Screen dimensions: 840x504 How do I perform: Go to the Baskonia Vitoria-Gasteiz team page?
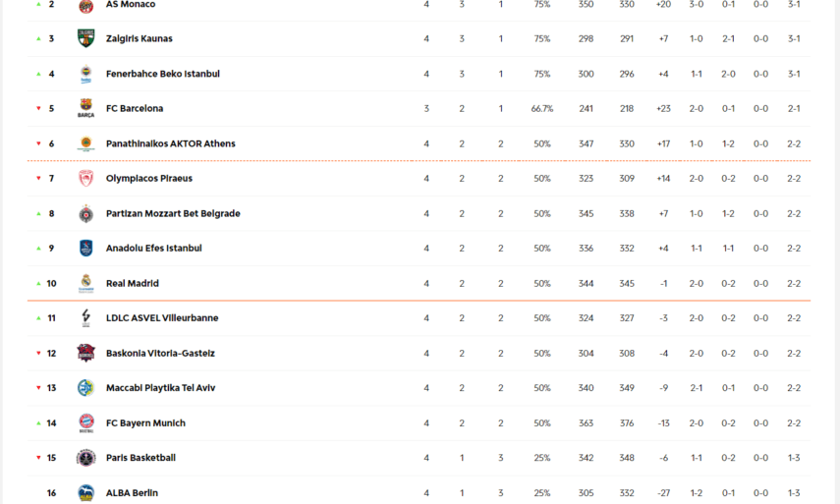pos(160,354)
